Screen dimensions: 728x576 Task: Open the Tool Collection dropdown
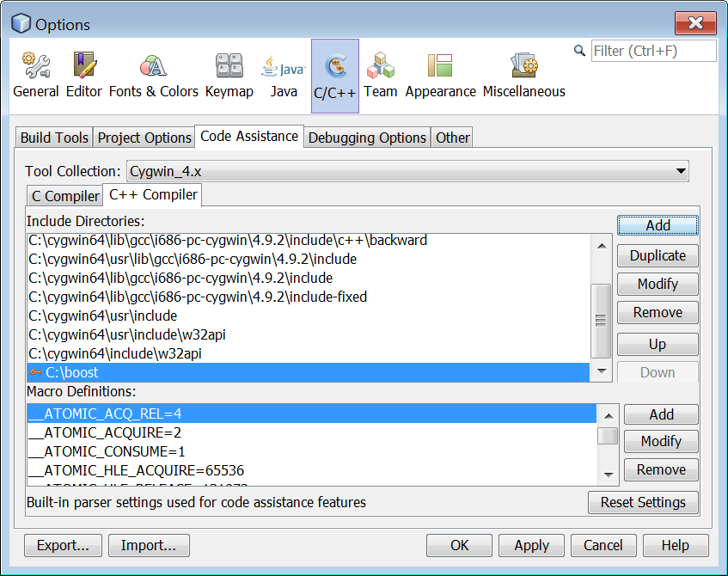point(407,171)
